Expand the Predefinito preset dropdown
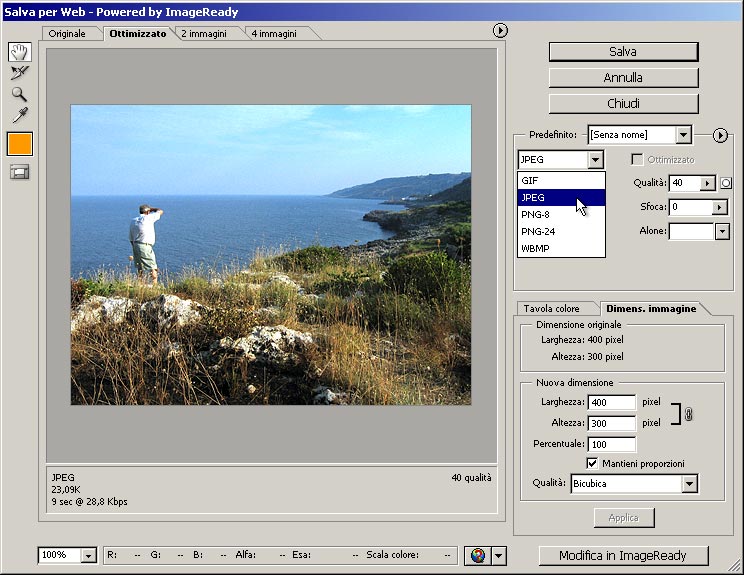 coord(683,135)
